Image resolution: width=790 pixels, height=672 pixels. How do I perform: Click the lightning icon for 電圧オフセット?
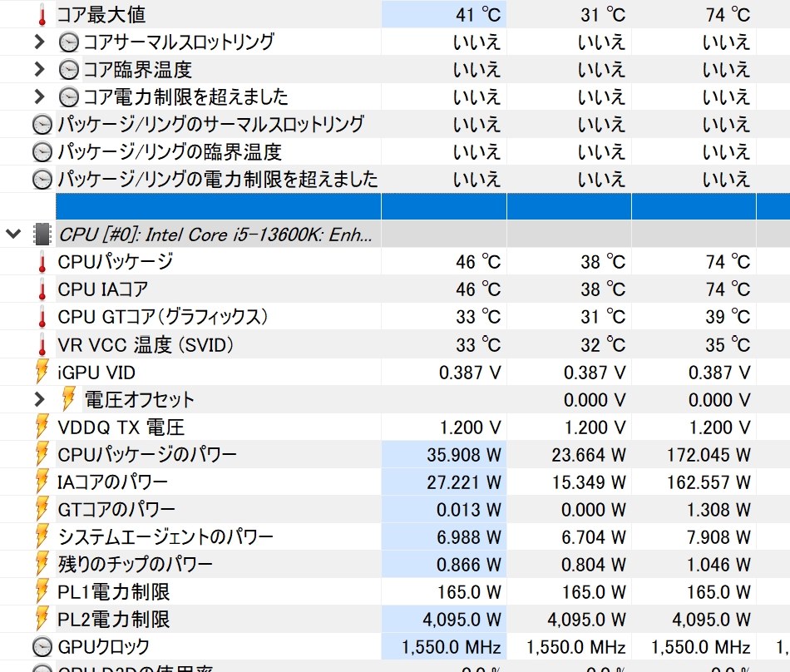tap(68, 399)
